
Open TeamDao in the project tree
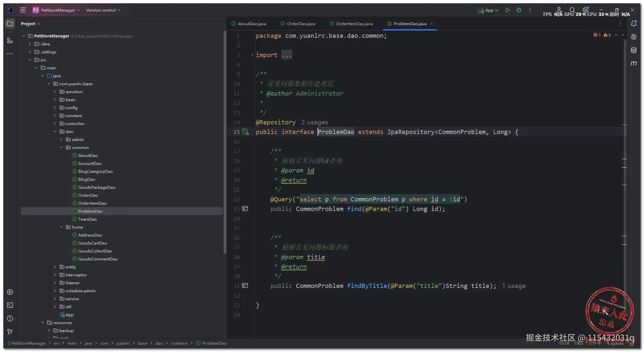point(88,219)
